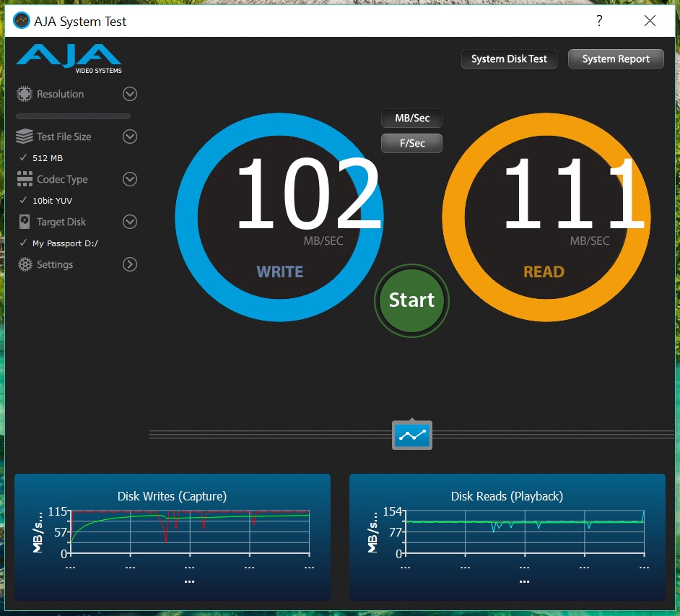This screenshot has height=616, width=680.
Task: Click the Target Disk drive icon
Action: [25, 222]
